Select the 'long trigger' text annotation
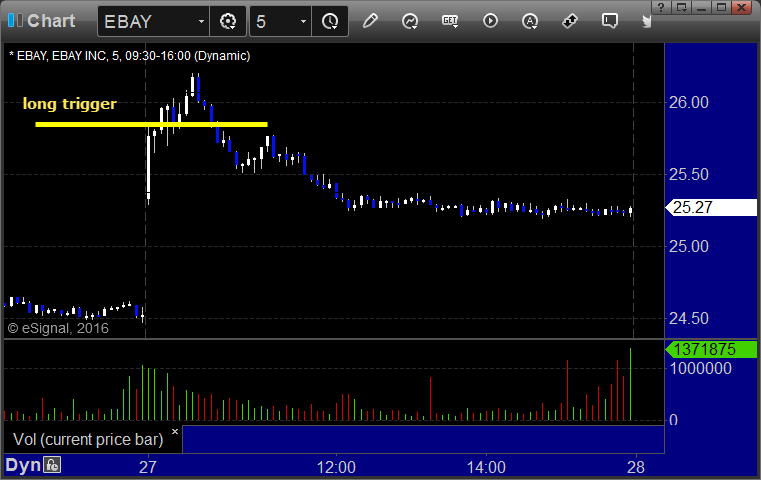 pyautogui.click(x=70, y=103)
